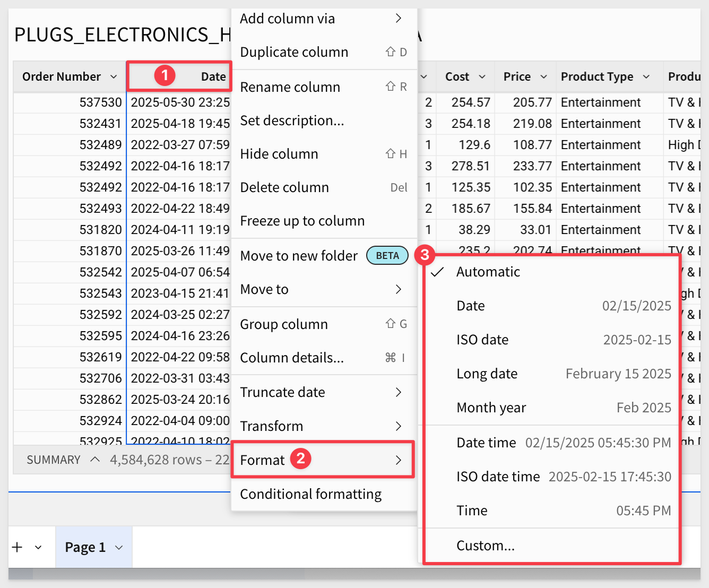Choose ISO date format option
709x588 pixels.
pyautogui.click(x=482, y=340)
